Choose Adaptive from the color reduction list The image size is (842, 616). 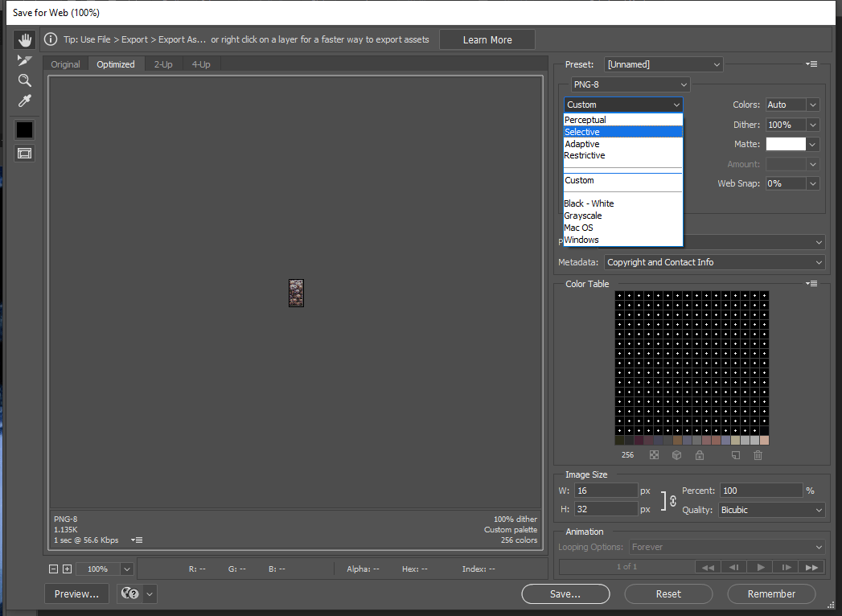click(582, 144)
